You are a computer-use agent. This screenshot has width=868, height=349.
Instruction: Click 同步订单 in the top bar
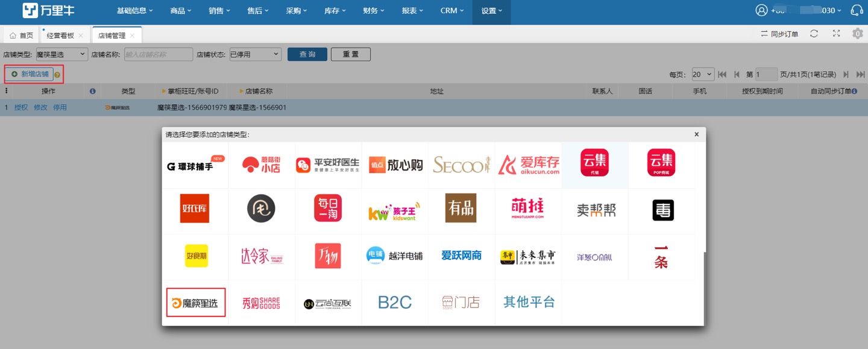click(x=779, y=34)
